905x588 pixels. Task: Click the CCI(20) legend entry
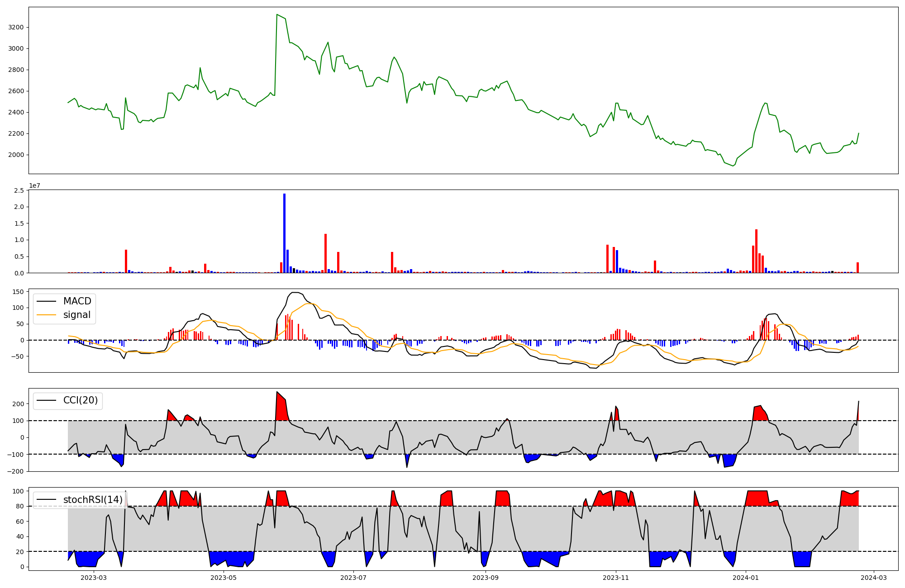point(80,400)
